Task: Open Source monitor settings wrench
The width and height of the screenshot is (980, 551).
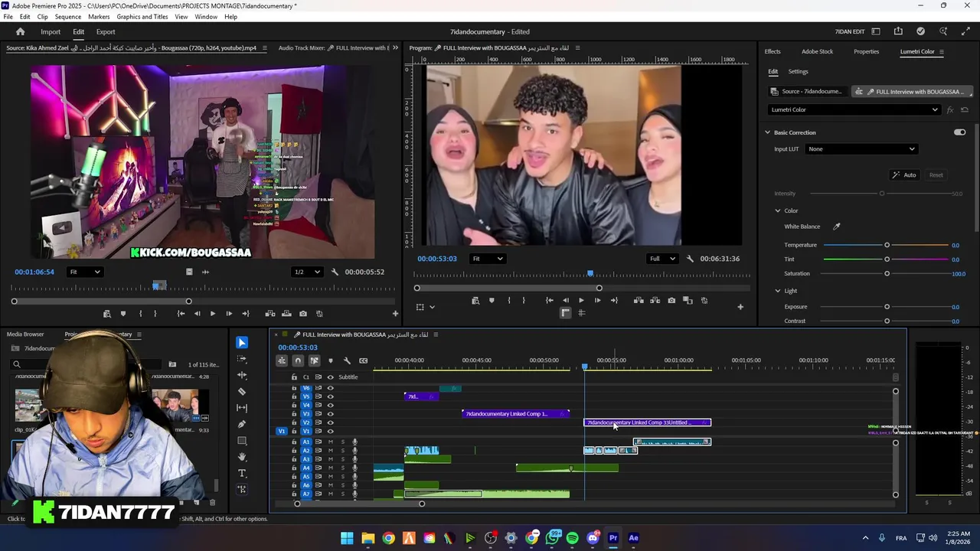Action: tap(335, 272)
